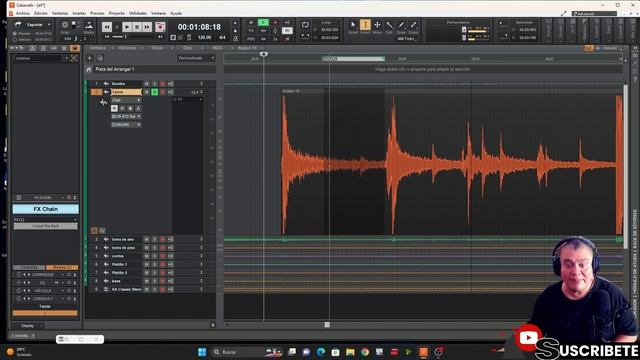Mute the bass track

click(x=147, y=281)
